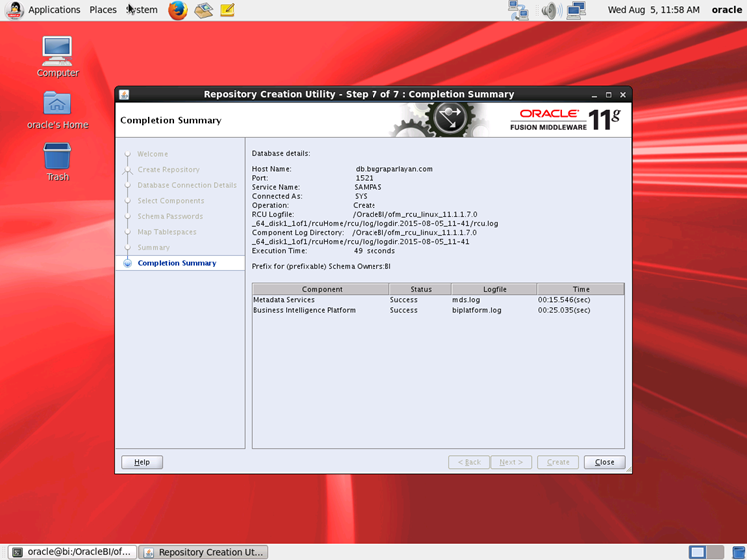Switch to first workspace in switcher
This screenshot has height=560, width=747.
click(x=697, y=552)
